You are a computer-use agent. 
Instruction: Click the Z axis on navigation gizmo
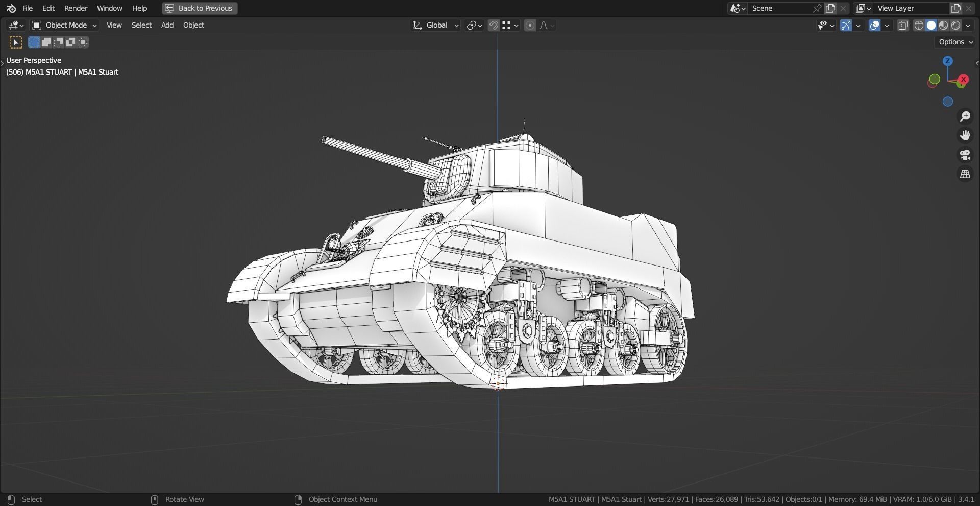pyautogui.click(x=948, y=61)
